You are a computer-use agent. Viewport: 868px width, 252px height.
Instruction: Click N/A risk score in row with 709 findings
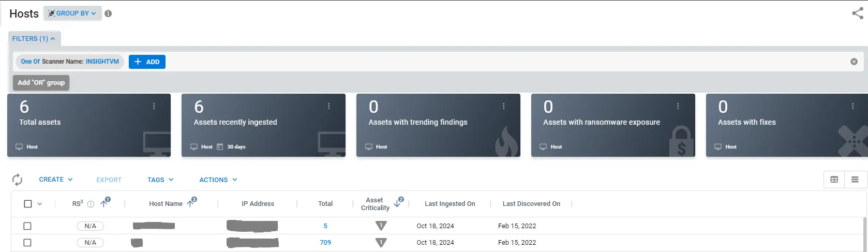click(91, 243)
